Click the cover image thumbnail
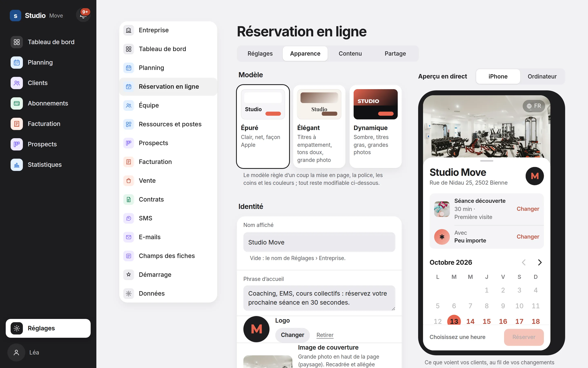The image size is (588, 368). 268,362
